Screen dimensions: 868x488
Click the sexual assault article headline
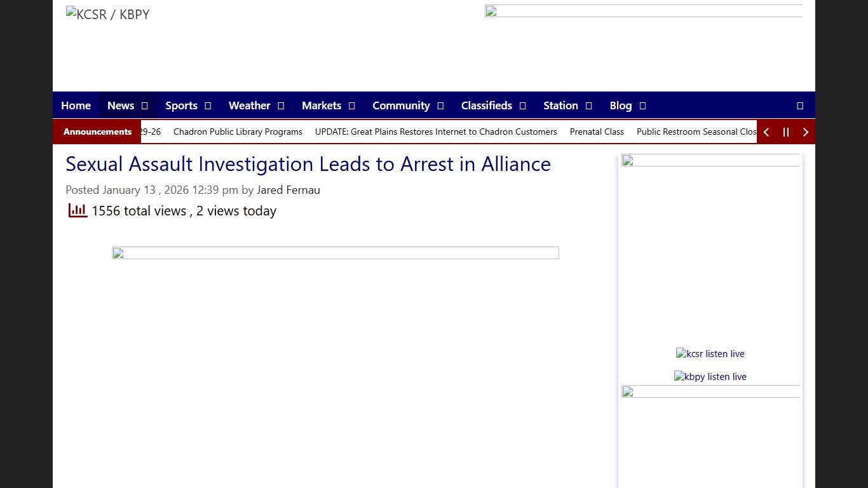[308, 164]
